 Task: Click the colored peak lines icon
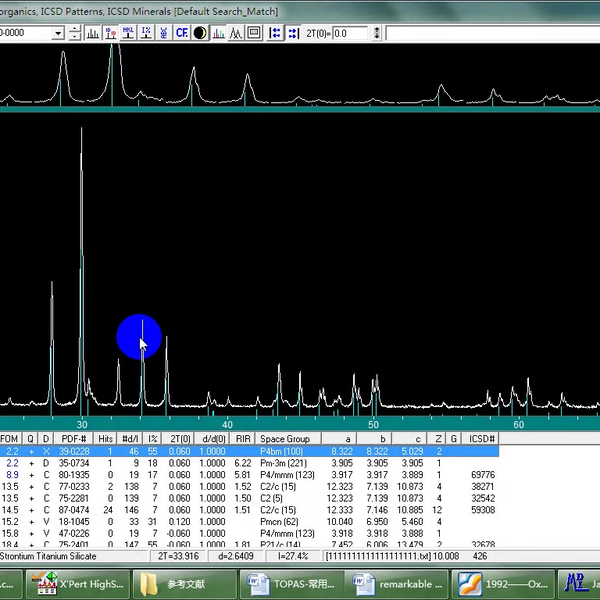click(218, 33)
